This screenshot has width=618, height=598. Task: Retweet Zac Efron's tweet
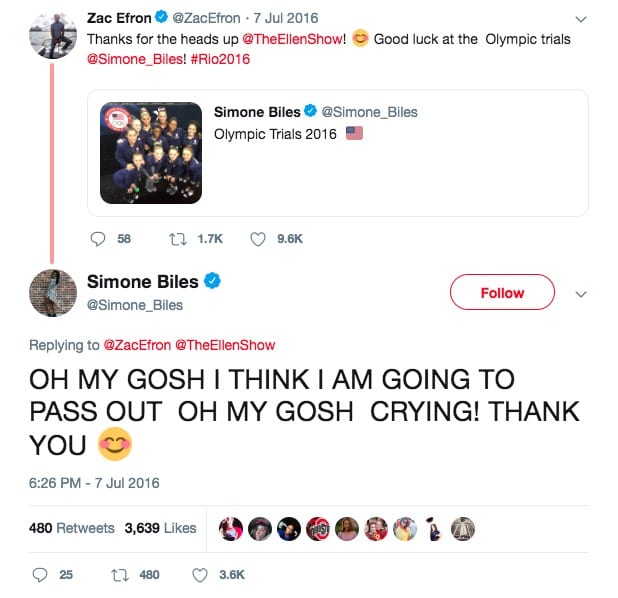178,239
